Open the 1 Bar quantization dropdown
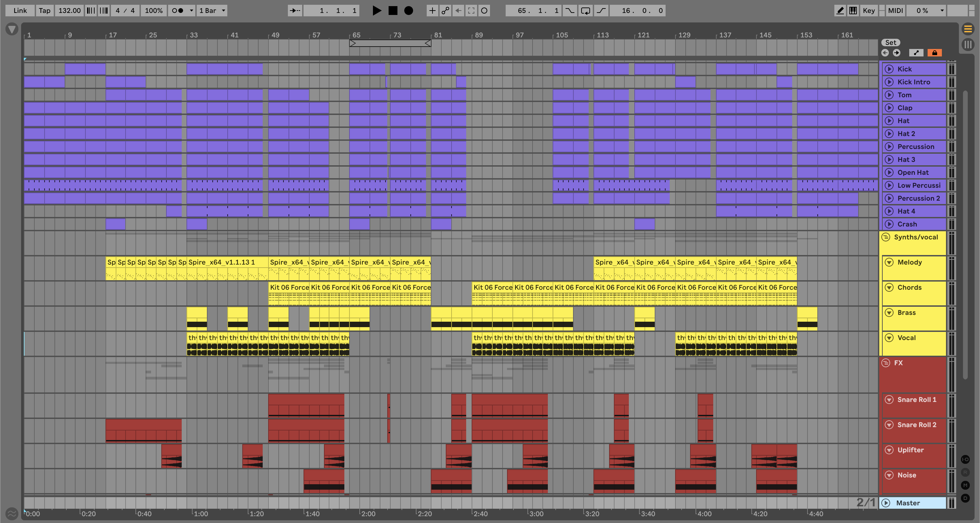The width and height of the screenshot is (980, 523). point(212,11)
